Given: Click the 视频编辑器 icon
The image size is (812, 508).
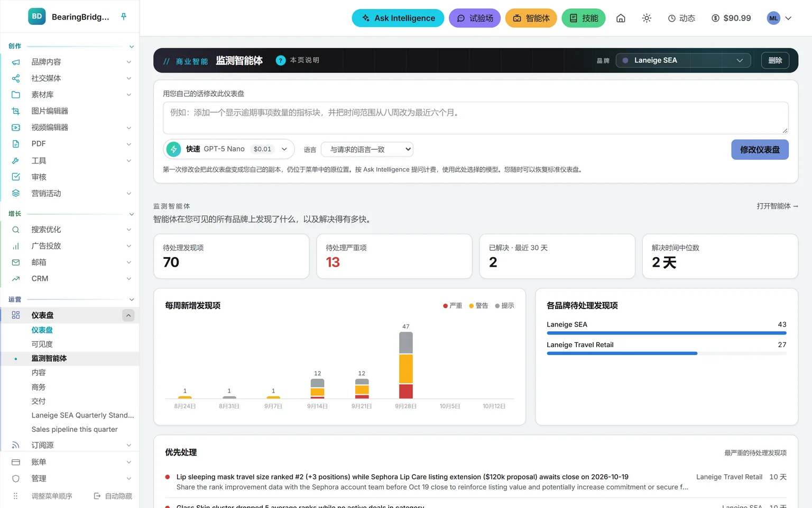Looking at the screenshot, I should pyautogui.click(x=16, y=128).
